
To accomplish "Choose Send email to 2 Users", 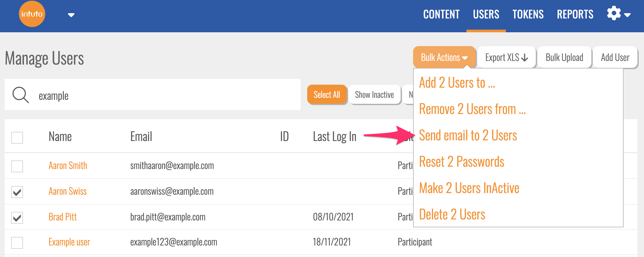I will pos(468,135).
